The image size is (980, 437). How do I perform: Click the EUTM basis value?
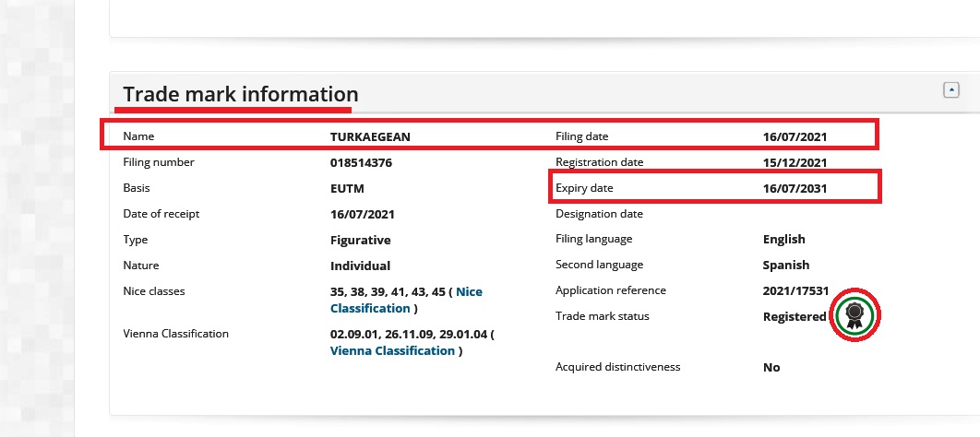349,188
